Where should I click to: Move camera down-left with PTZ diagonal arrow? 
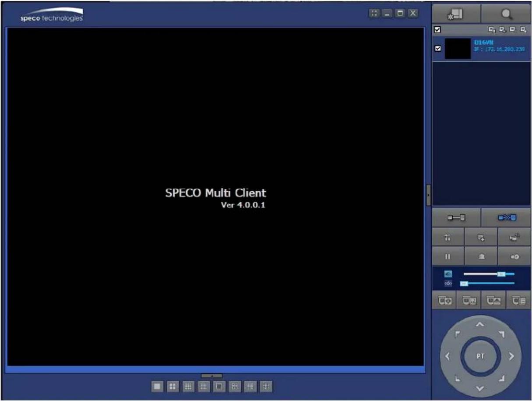click(458, 378)
